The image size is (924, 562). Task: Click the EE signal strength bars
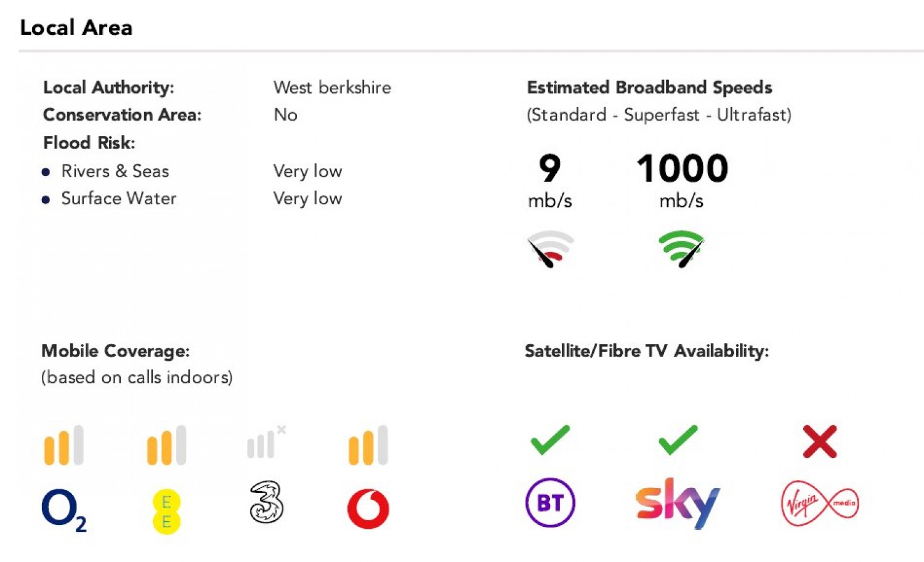166,445
